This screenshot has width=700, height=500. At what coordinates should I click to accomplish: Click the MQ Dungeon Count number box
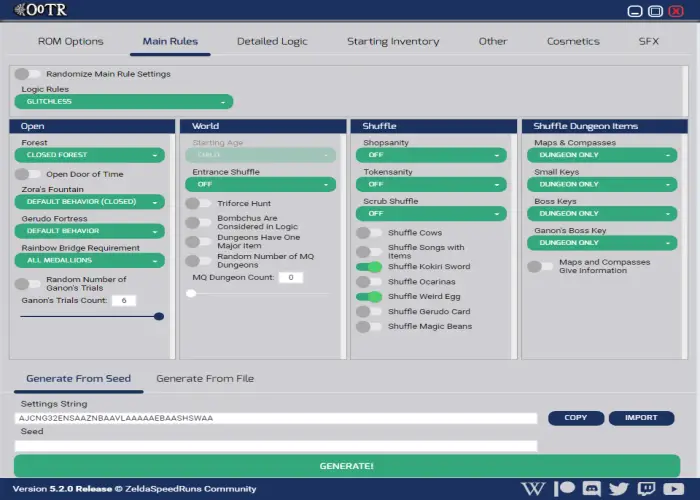291,277
